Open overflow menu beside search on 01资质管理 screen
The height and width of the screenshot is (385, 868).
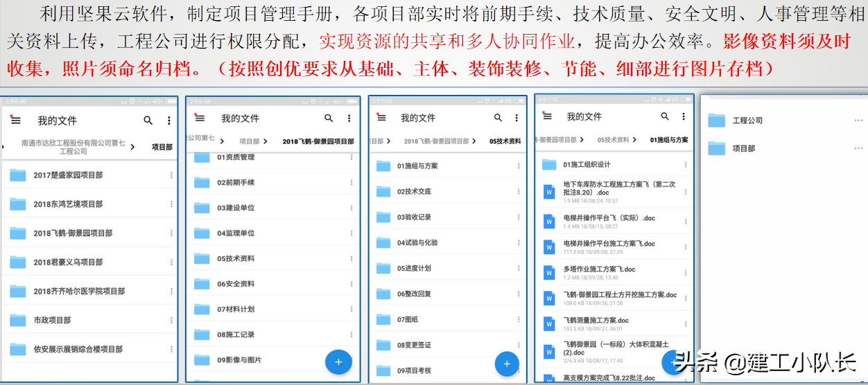349,118
